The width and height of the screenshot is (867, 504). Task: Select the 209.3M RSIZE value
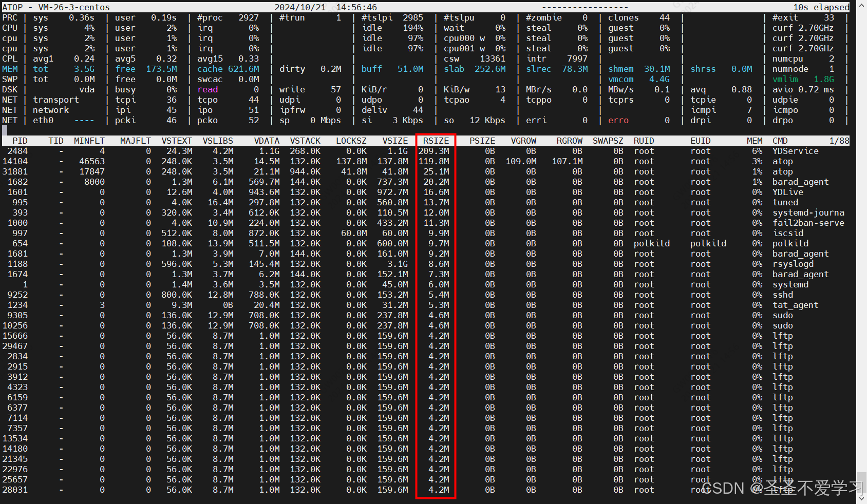click(433, 151)
